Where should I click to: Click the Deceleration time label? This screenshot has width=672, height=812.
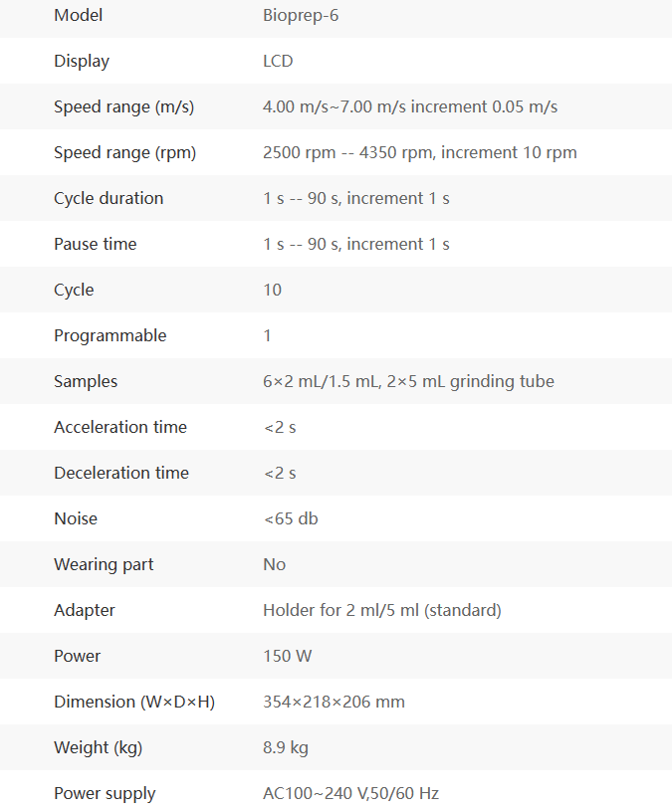(121, 473)
